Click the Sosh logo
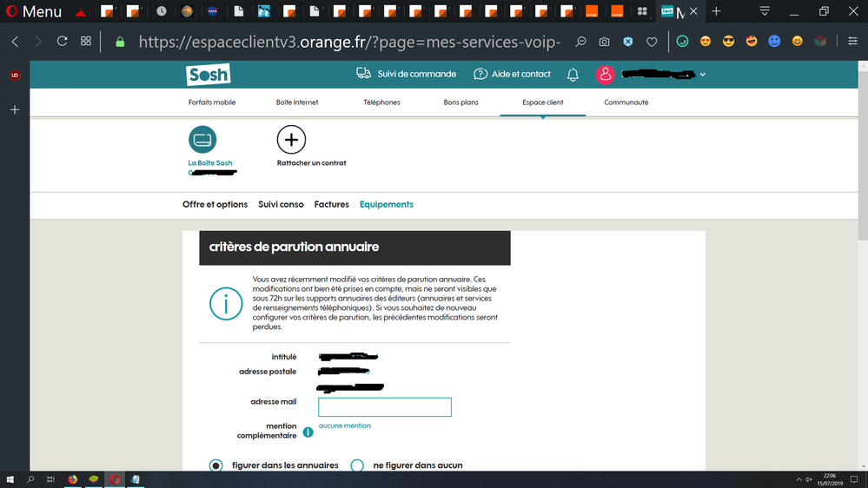 click(x=209, y=74)
